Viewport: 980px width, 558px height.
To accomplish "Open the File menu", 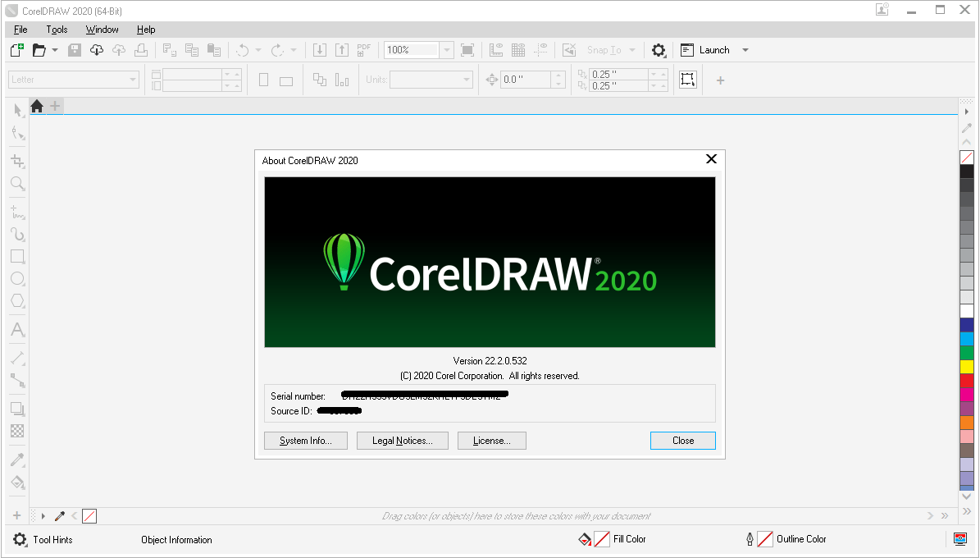I will 21,30.
